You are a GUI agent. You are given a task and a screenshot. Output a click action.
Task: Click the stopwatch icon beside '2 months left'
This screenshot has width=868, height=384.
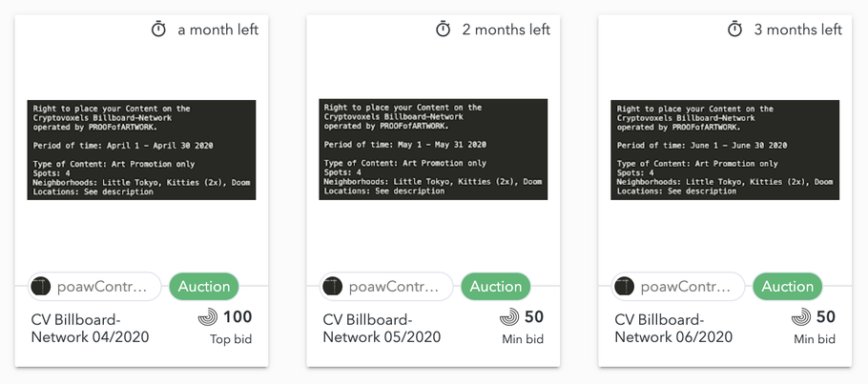[444, 29]
